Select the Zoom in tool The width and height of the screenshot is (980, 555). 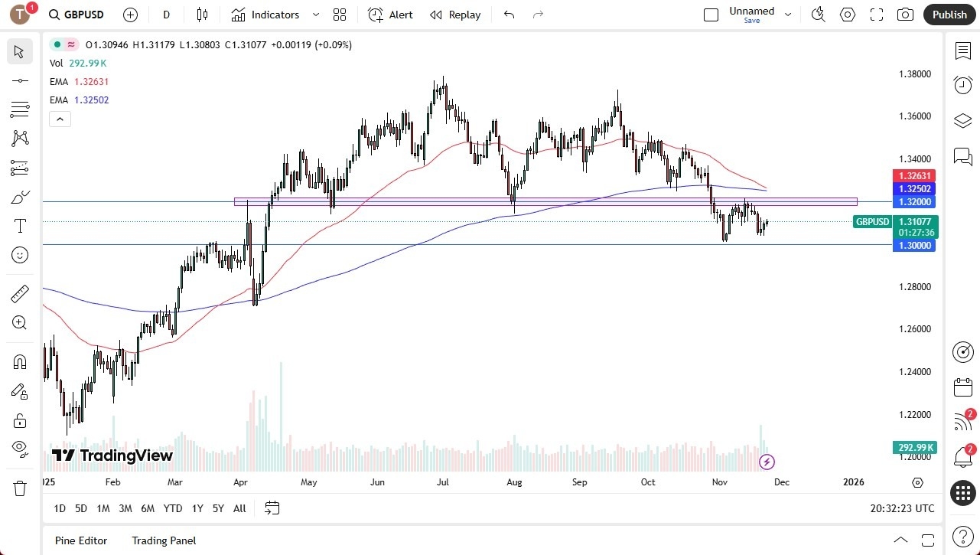click(x=20, y=322)
